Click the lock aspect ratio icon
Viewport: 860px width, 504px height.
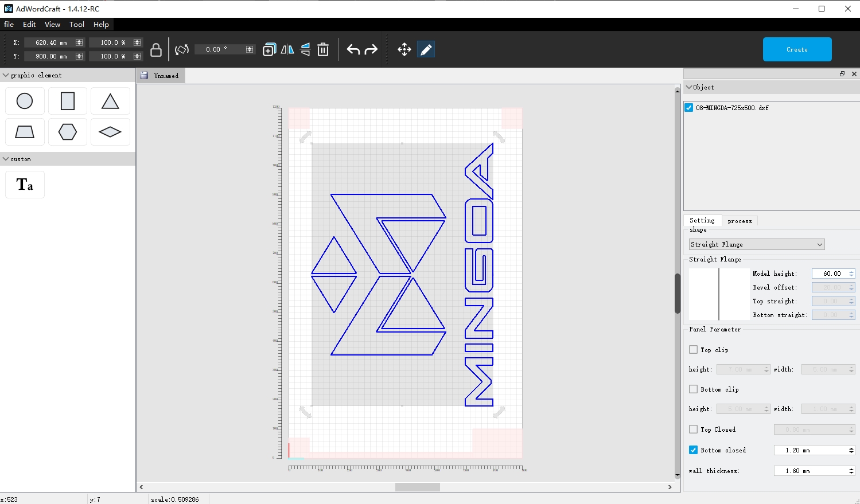(155, 50)
